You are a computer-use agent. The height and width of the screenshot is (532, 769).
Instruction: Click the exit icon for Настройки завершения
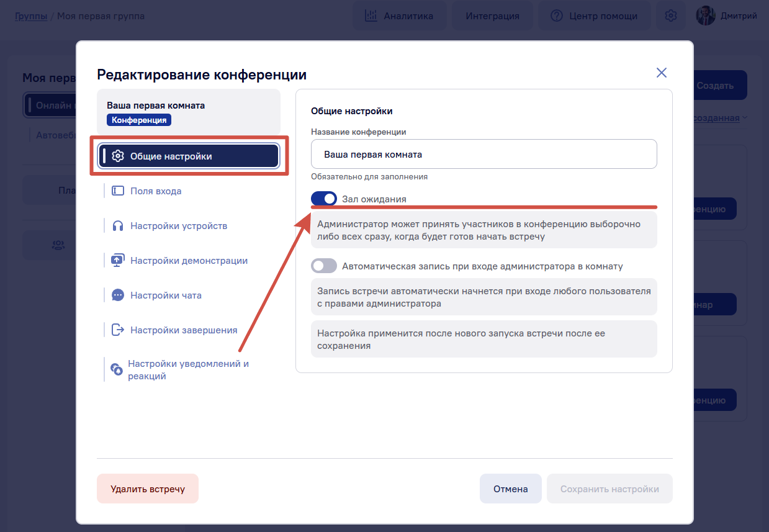click(x=118, y=330)
